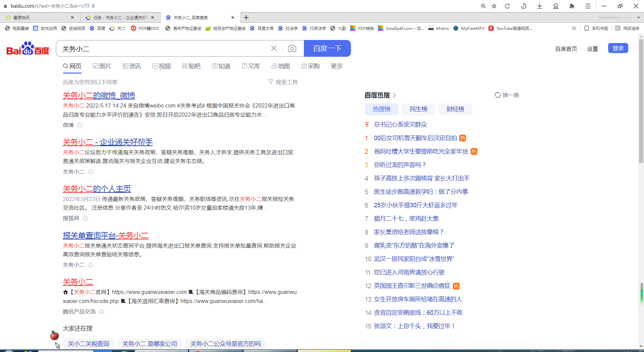The width and height of the screenshot is (644, 352).
Task: Open 海关产地证查询 bookmark
Action: pos(183,28)
